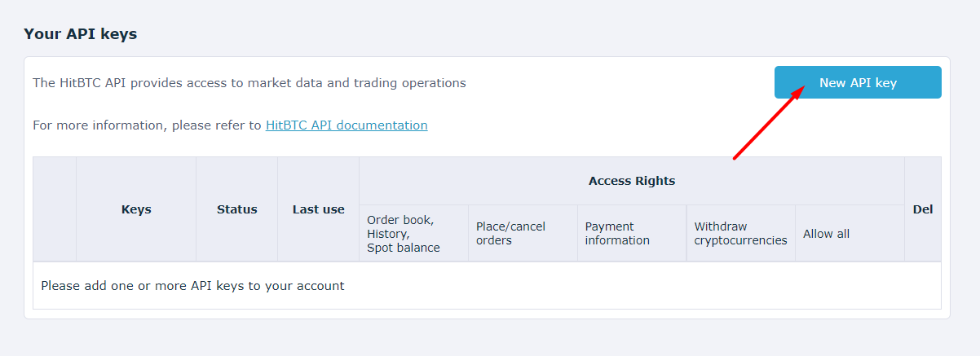Click the 'For more information, please refer to' text
The height and width of the screenshot is (356, 980).
147,125
